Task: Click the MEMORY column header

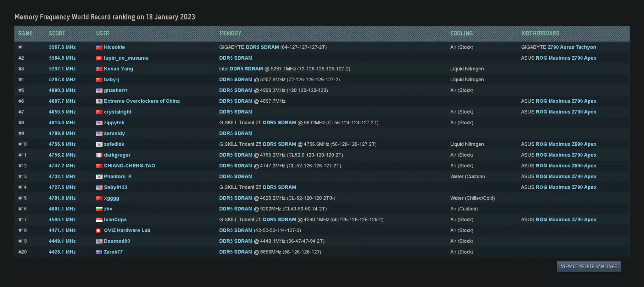Action: tap(230, 33)
